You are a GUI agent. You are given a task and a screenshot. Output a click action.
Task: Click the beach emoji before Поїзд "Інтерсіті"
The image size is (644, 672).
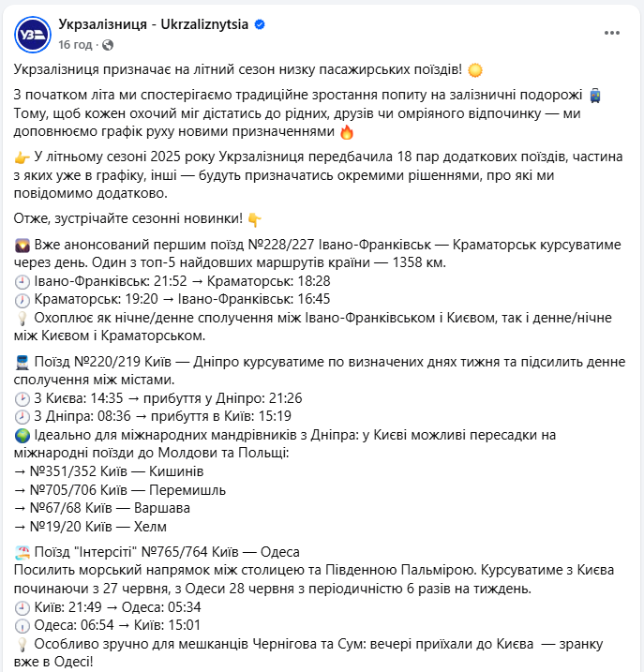[22, 551]
